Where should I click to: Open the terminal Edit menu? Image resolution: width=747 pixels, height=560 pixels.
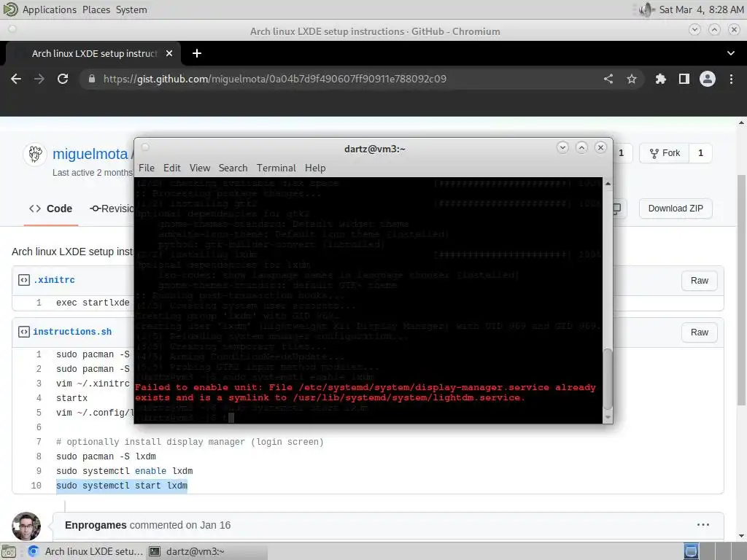(171, 168)
